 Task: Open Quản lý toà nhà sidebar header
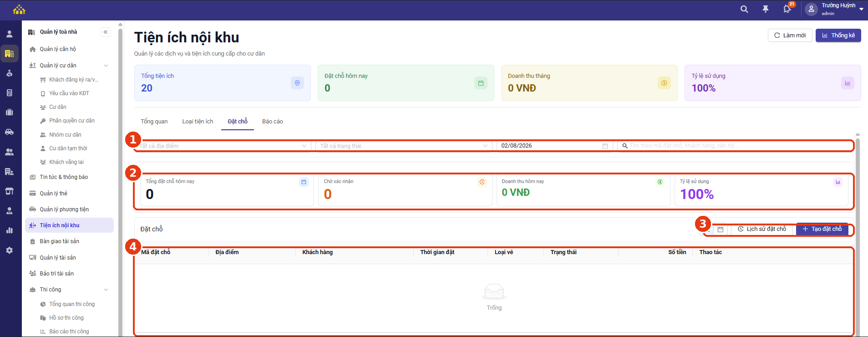[x=58, y=32]
